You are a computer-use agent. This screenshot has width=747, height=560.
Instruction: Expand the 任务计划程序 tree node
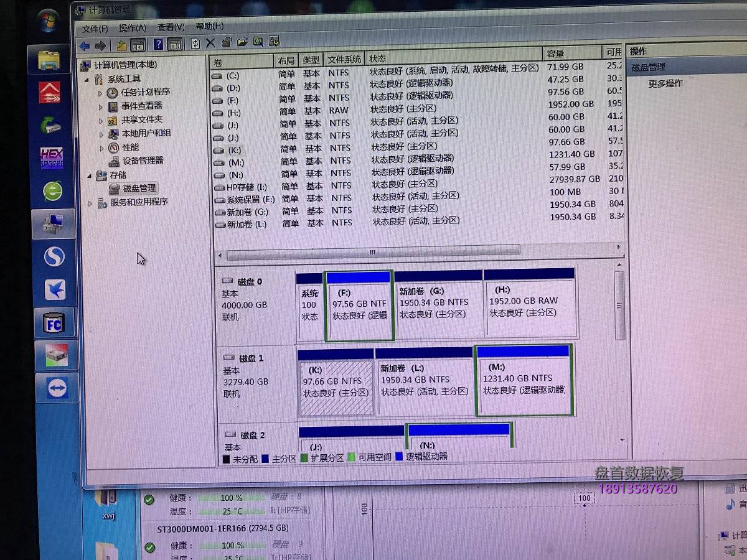(x=100, y=93)
